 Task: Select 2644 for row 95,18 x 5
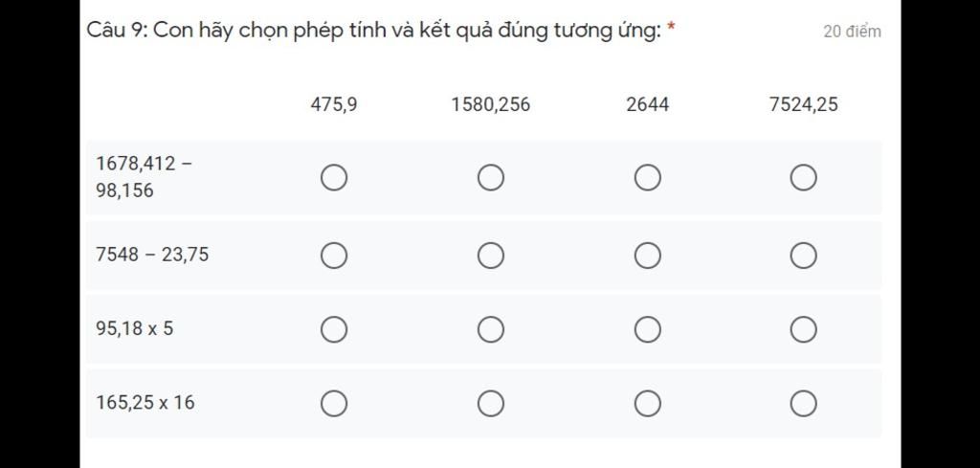pos(648,329)
